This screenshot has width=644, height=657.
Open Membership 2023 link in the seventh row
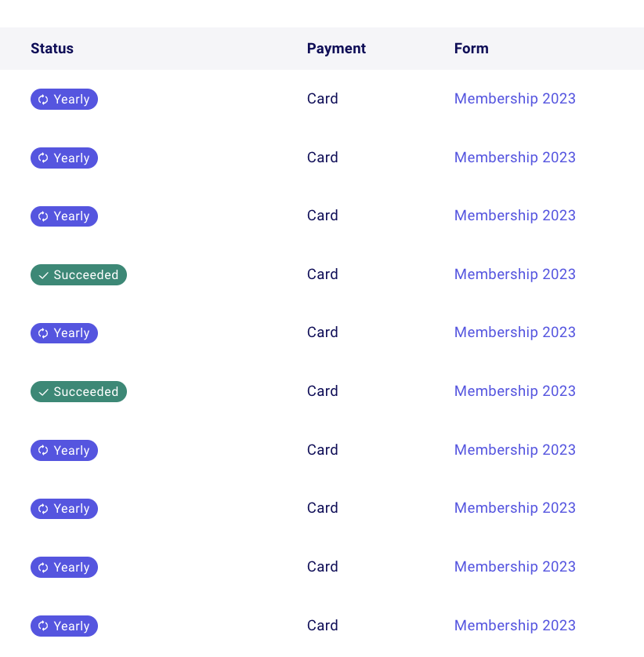[515, 450]
